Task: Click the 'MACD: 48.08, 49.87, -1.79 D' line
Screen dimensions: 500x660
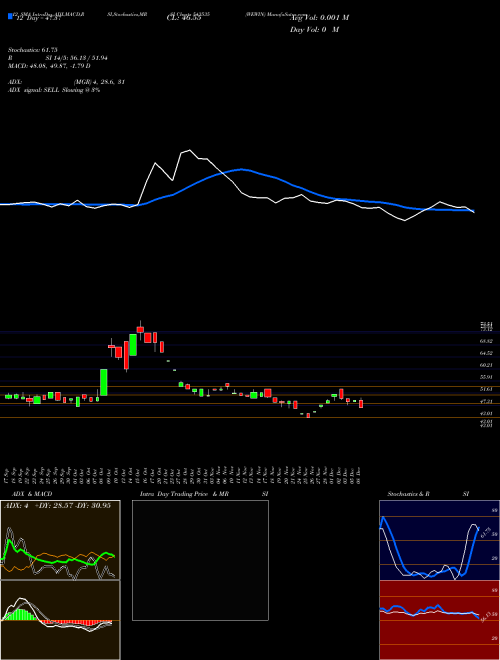Action: [49, 66]
